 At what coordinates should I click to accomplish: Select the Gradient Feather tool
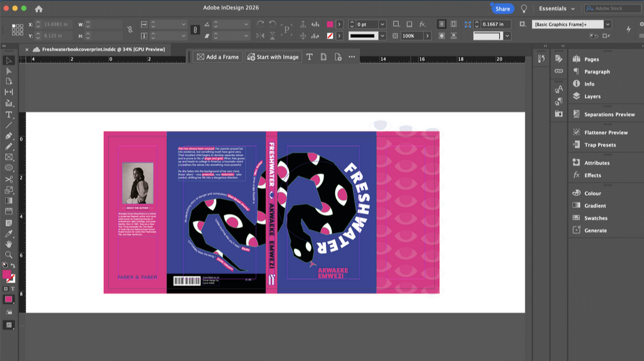tap(9, 211)
